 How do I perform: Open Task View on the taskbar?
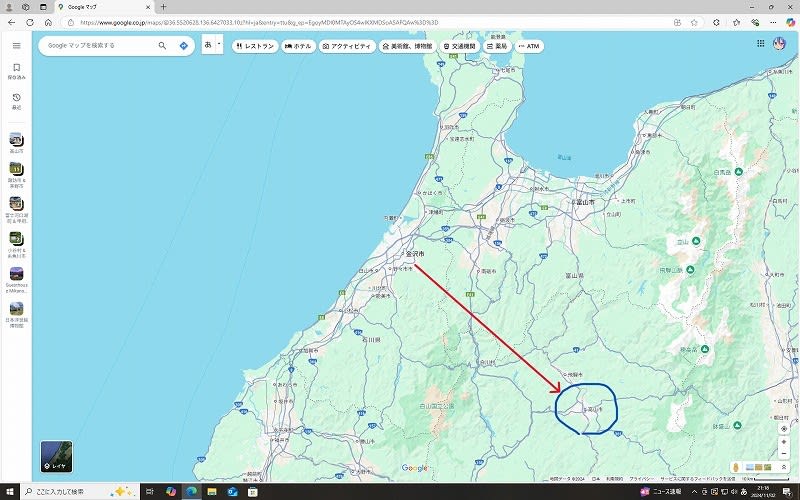(x=149, y=491)
